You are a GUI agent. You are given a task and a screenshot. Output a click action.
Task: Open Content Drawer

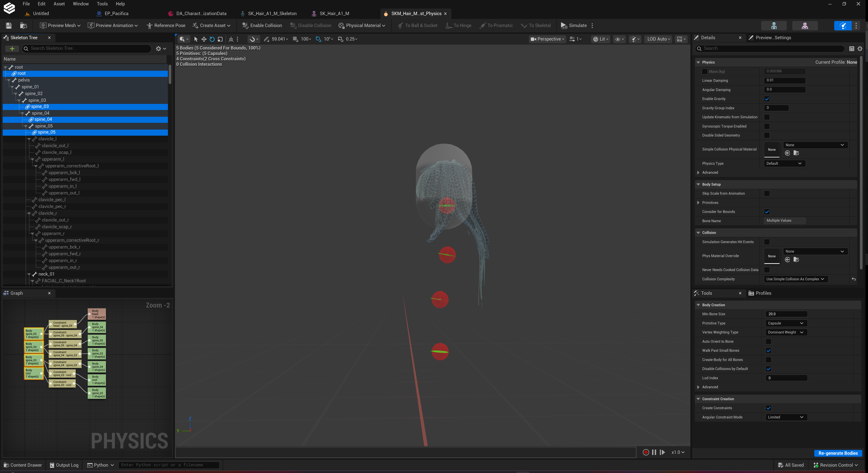[x=23, y=465]
